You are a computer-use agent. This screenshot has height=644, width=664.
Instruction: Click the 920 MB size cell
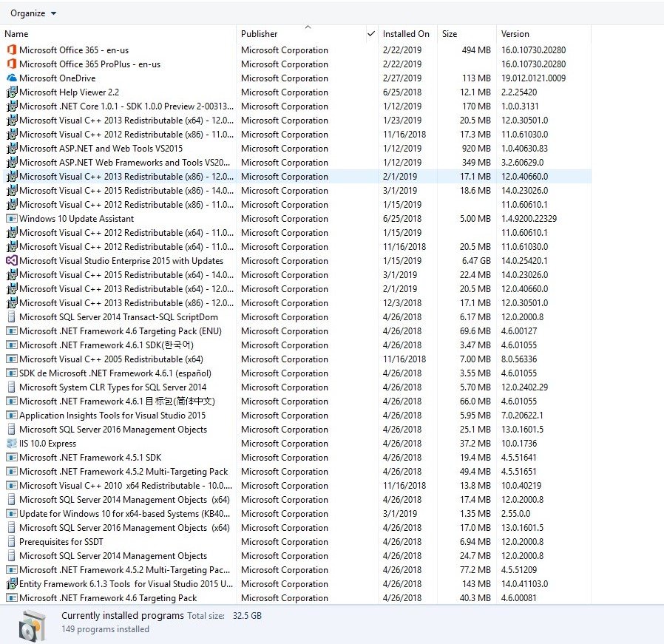477,148
